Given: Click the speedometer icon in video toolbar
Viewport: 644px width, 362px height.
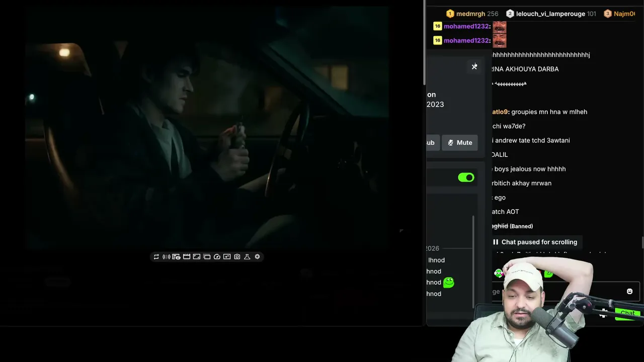Looking at the screenshot, I should point(217,257).
